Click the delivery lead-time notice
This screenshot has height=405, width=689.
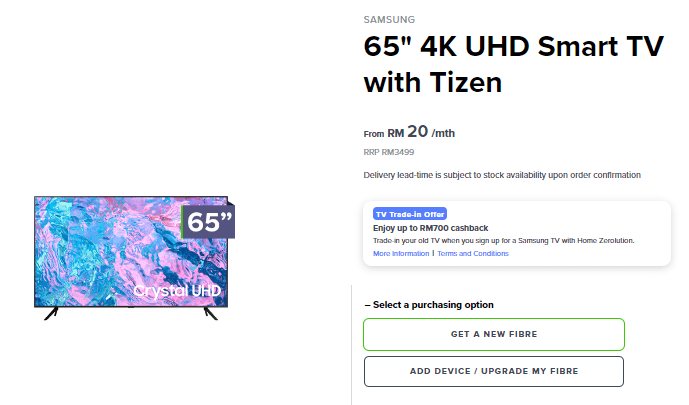click(x=502, y=175)
